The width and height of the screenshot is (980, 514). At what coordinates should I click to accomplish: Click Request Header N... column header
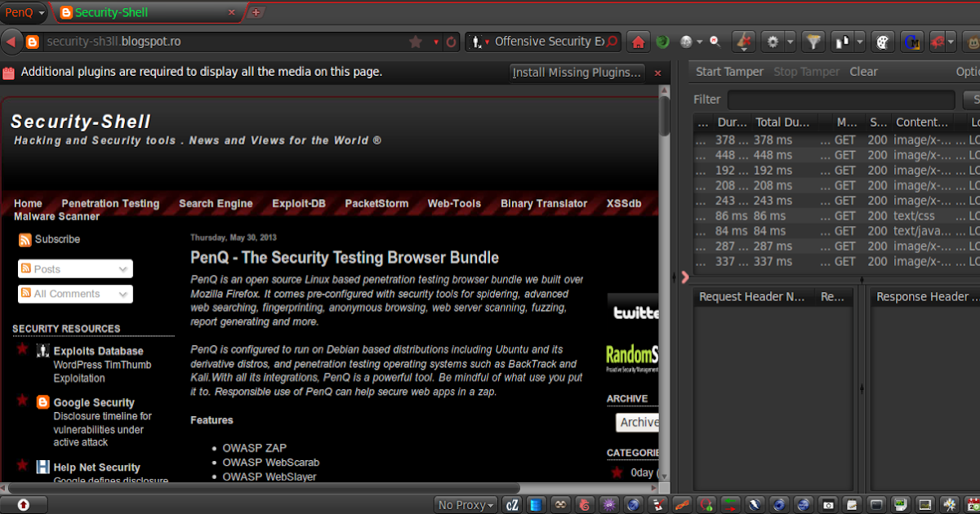[x=753, y=297]
